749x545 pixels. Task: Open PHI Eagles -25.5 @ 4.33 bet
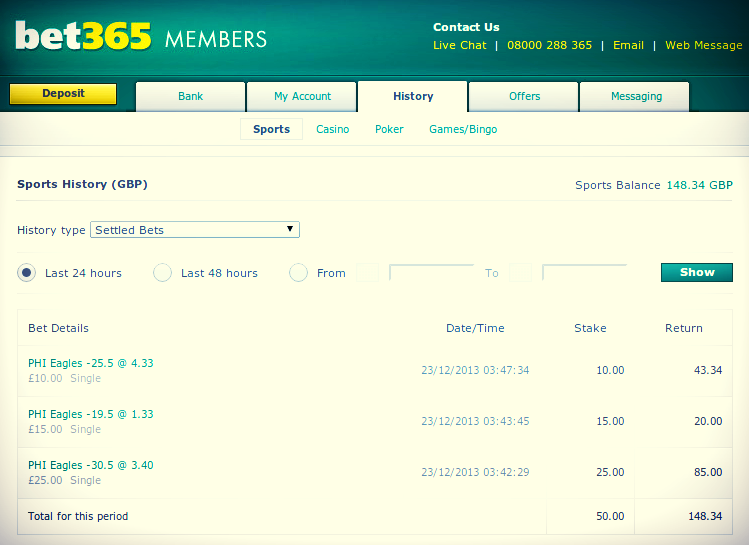pos(91,363)
